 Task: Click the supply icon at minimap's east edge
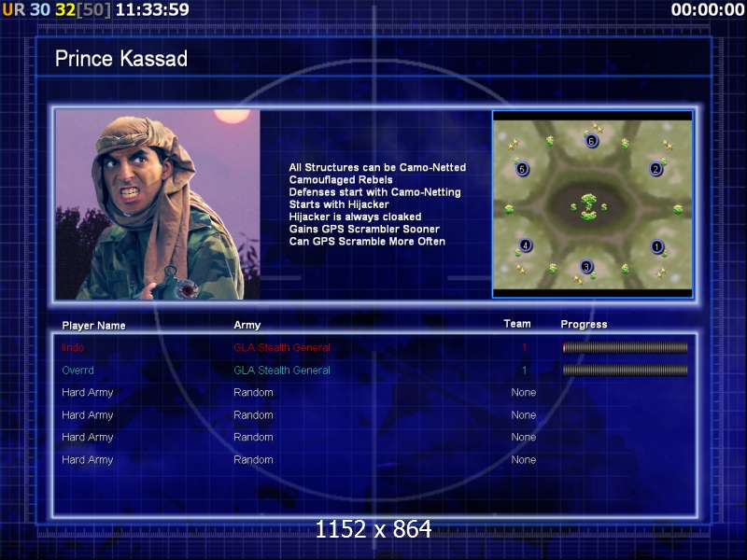678,209
